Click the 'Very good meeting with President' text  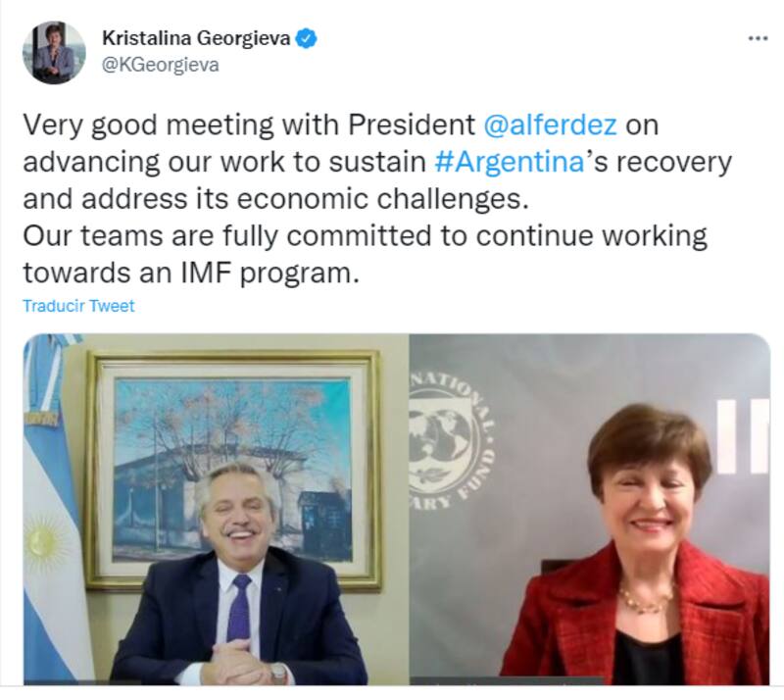249,125
